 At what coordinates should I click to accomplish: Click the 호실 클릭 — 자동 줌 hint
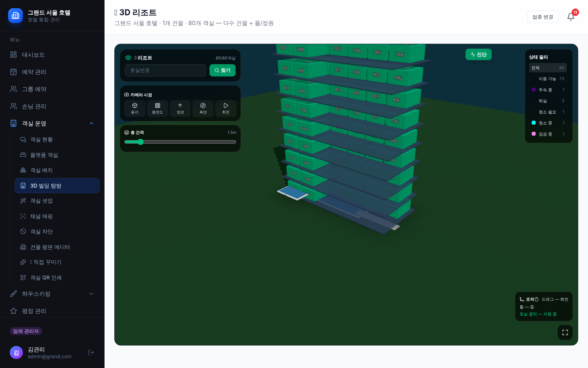(538, 314)
